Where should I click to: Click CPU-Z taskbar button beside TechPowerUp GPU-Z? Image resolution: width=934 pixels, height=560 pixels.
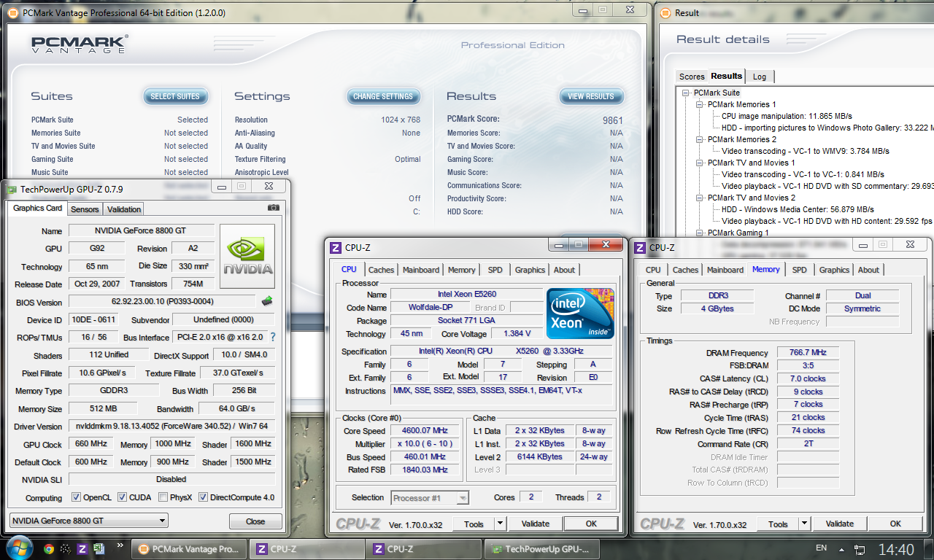pos(423,549)
